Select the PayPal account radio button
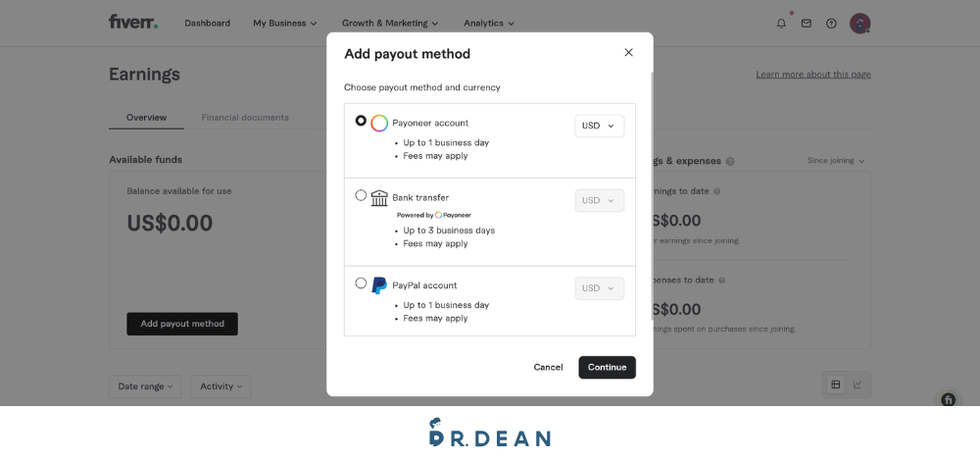This screenshot has width=980, height=461. [x=361, y=282]
